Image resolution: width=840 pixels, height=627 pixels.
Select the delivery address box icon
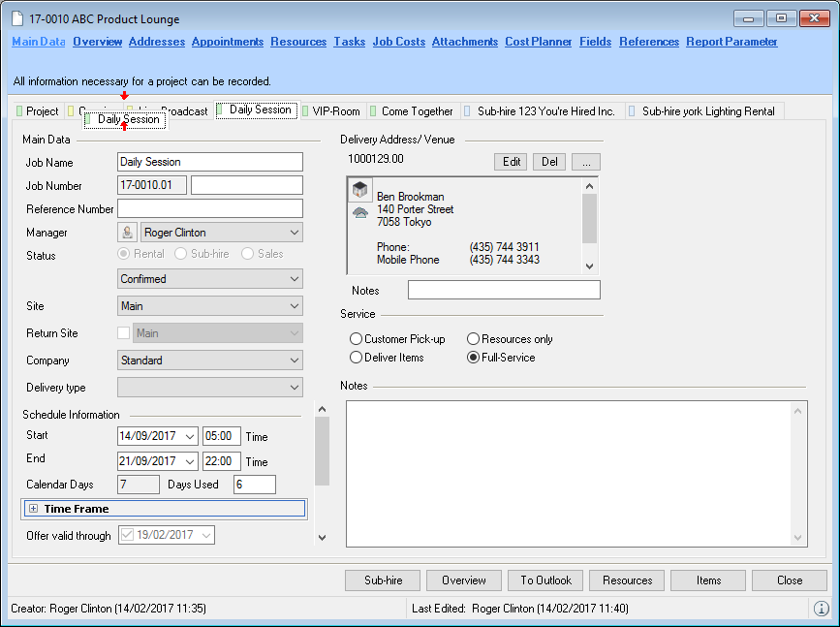[x=359, y=190]
